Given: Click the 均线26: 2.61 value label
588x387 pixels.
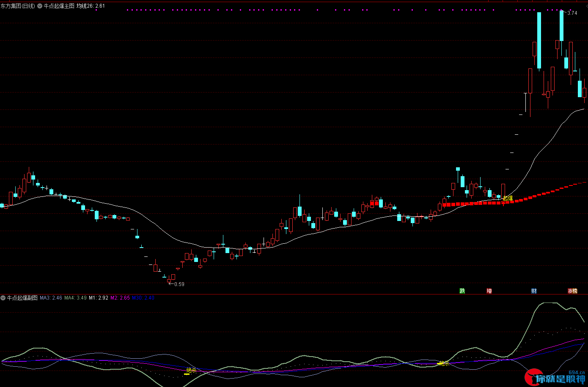Looking at the screenshot, I should click(91, 6).
